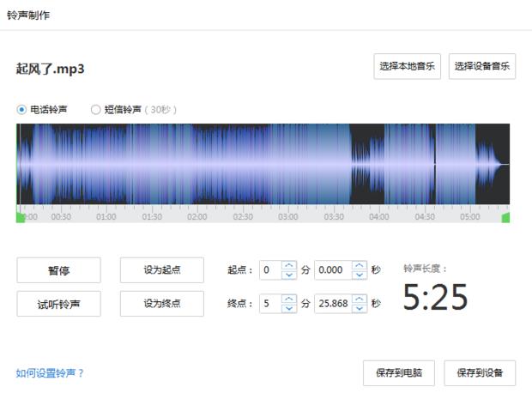Click 试听铃声 to preview ringtone
Screen dimensions: 532x393
pyautogui.click(x=58, y=304)
